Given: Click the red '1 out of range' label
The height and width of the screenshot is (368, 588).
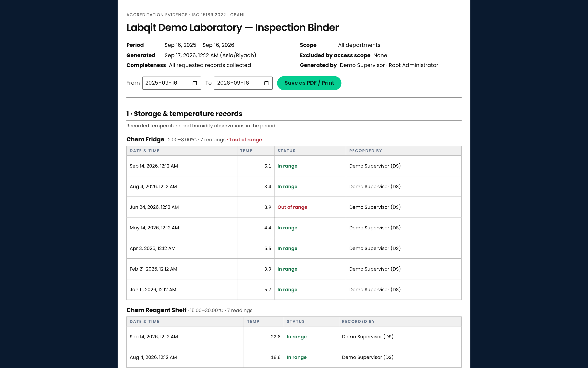Looking at the screenshot, I should coord(245,140).
